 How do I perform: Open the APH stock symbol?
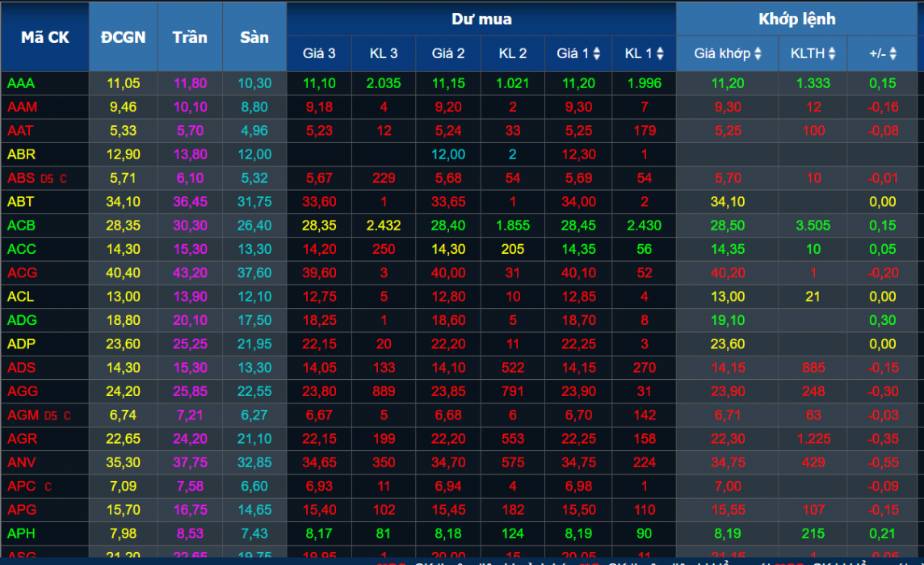point(21,533)
